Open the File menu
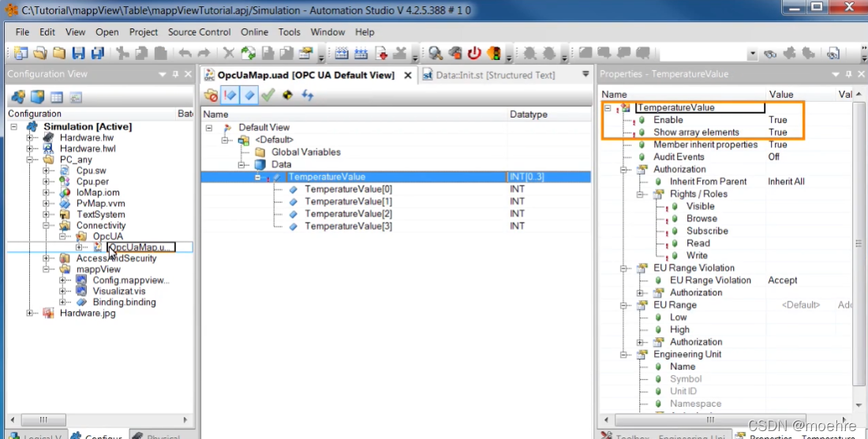The height and width of the screenshot is (439, 868). click(x=22, y=32)
